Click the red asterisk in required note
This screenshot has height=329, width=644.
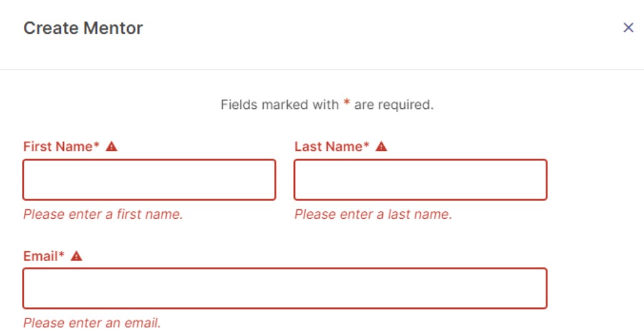click(x=346, y=103)
